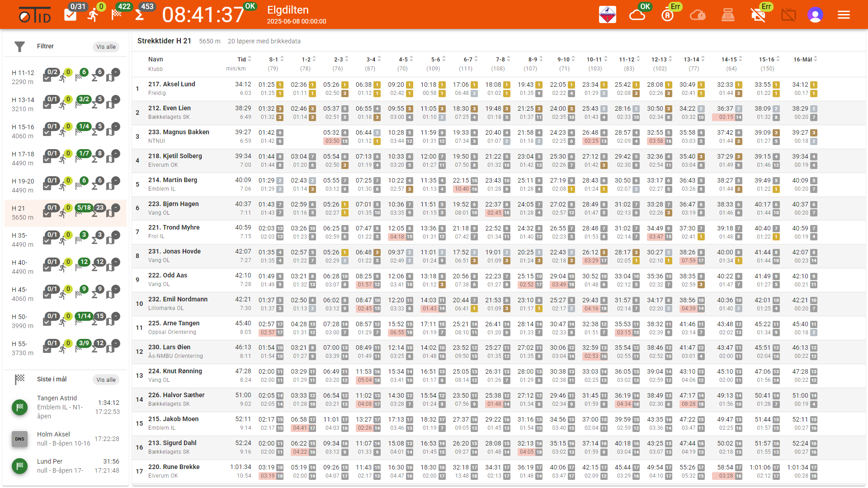Sort by the 5-6 leg column
The image size is (868, 488).
coord(438,59)
